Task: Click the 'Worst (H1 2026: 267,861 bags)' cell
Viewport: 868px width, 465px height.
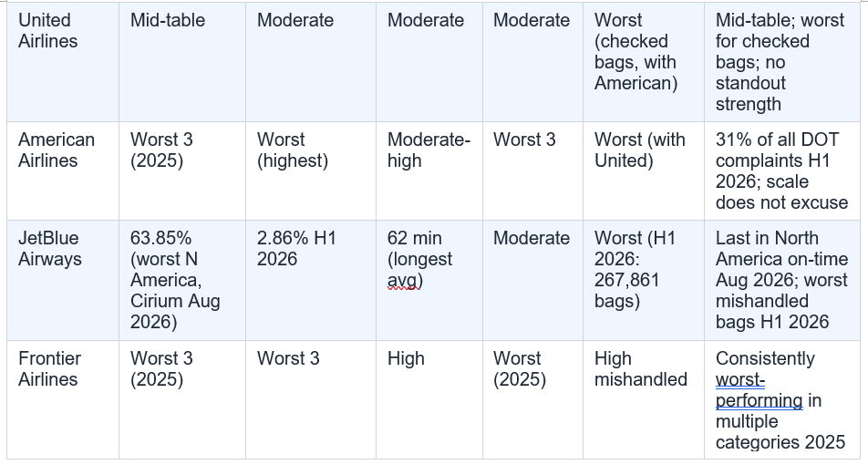Action: [x=644, y=280]
